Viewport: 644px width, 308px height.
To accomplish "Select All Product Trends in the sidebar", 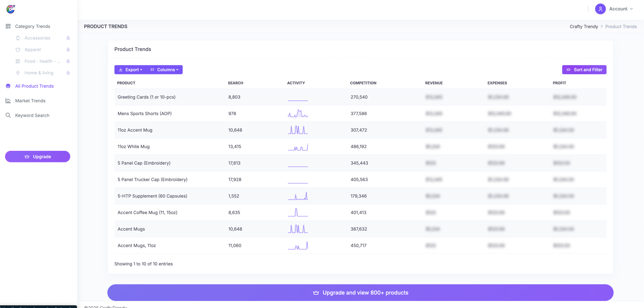I will coord(34,86).
